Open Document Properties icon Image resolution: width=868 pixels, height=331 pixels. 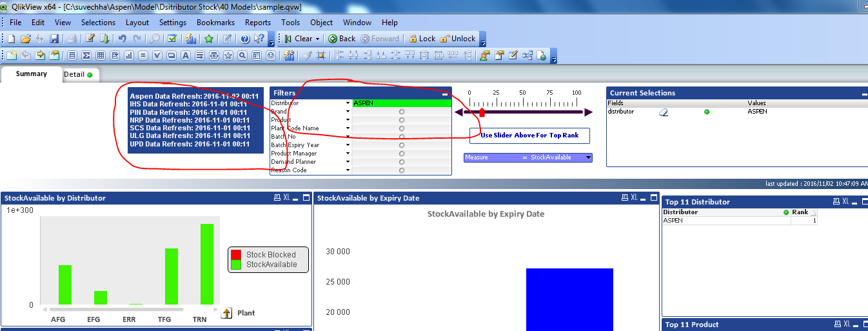[x=499, y=55]
